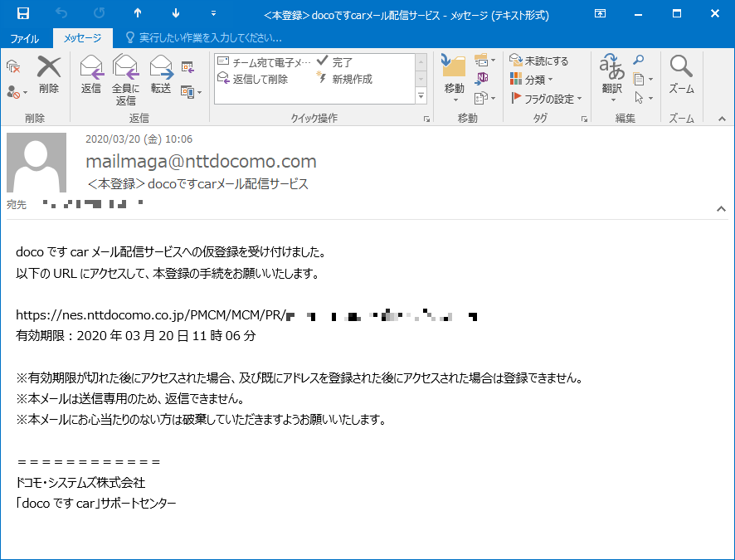
Task: Delete the message with 削除 X button
Action: click(49, 75)
